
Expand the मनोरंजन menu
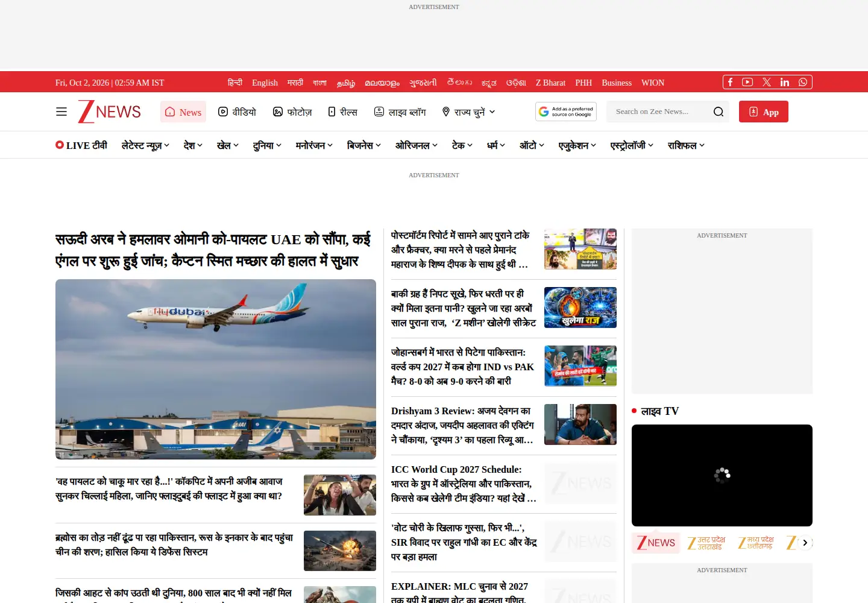click(x=314, y=145)
